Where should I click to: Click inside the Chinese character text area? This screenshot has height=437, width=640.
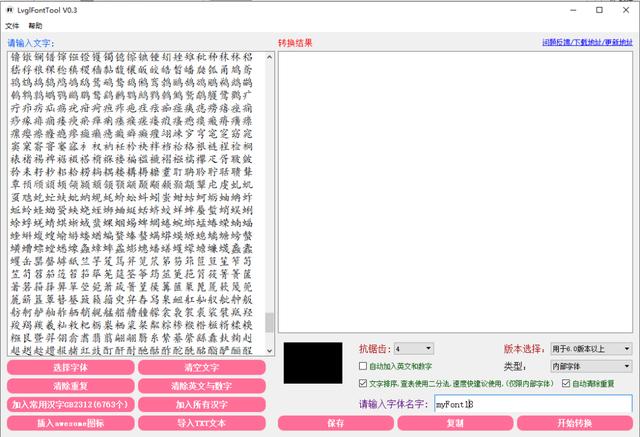(136, 204)
